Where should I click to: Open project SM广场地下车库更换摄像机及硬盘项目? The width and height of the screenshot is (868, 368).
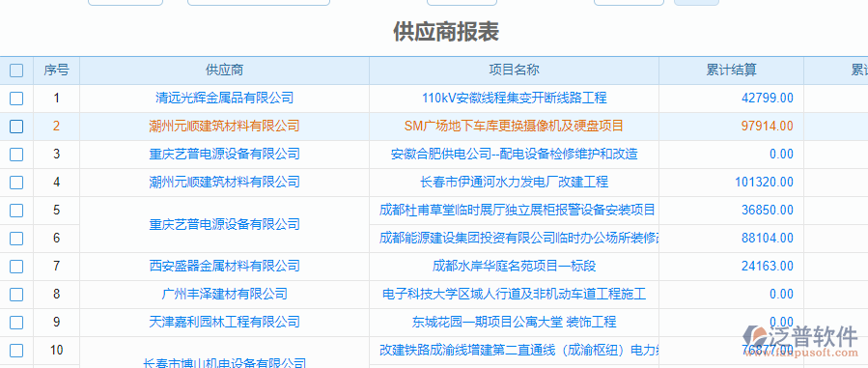pos(514,127)
